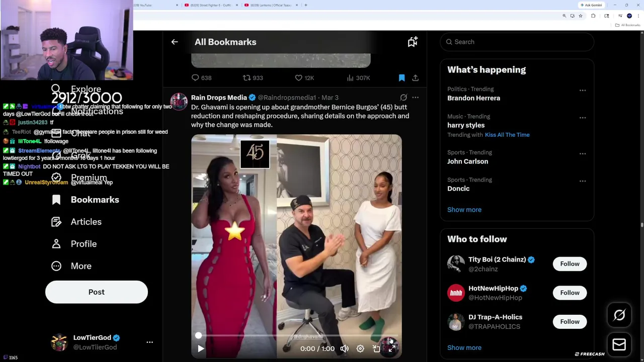The image size is (644, 362).
Task: Open the Messages envelope floating button
Action: click(x=619, y=344)
